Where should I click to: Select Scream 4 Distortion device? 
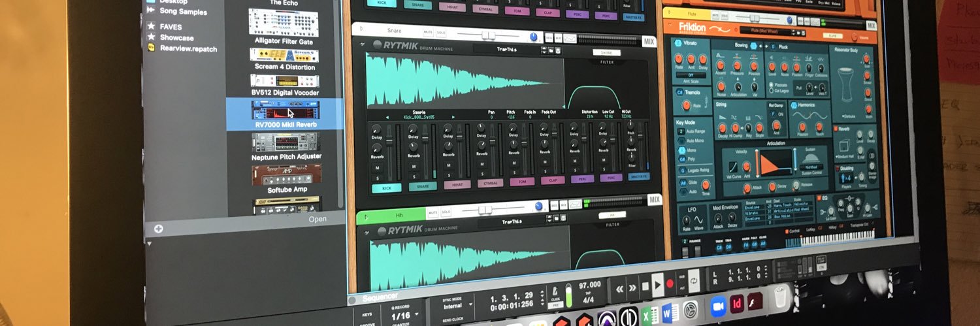pos(284,59)
